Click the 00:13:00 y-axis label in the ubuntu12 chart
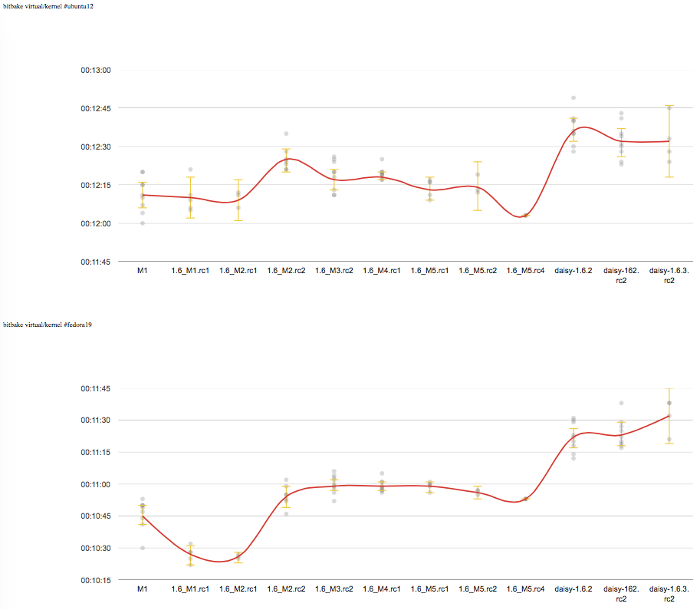This screenshot has height=610, width=700. coord(96,70)
